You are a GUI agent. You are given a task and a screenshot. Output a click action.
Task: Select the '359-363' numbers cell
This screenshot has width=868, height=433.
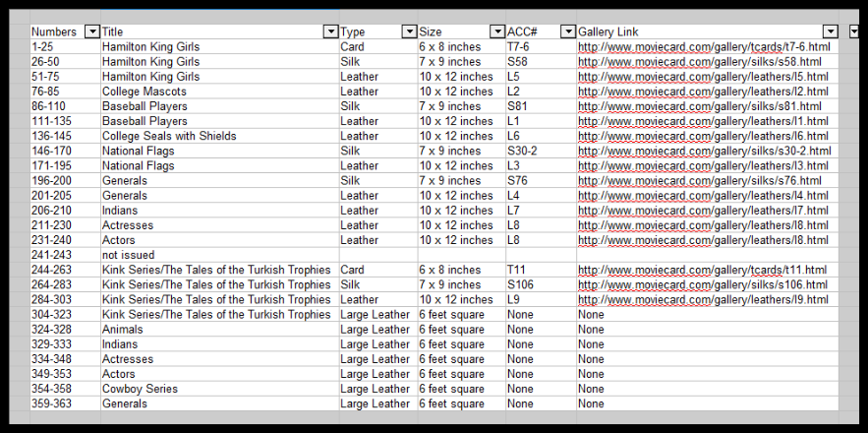[65, 403]
